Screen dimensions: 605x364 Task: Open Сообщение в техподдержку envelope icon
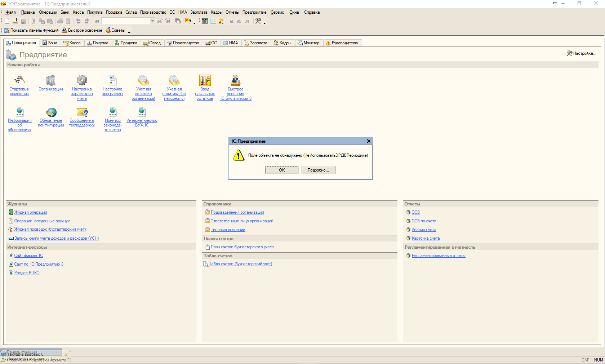click(82, 112)
